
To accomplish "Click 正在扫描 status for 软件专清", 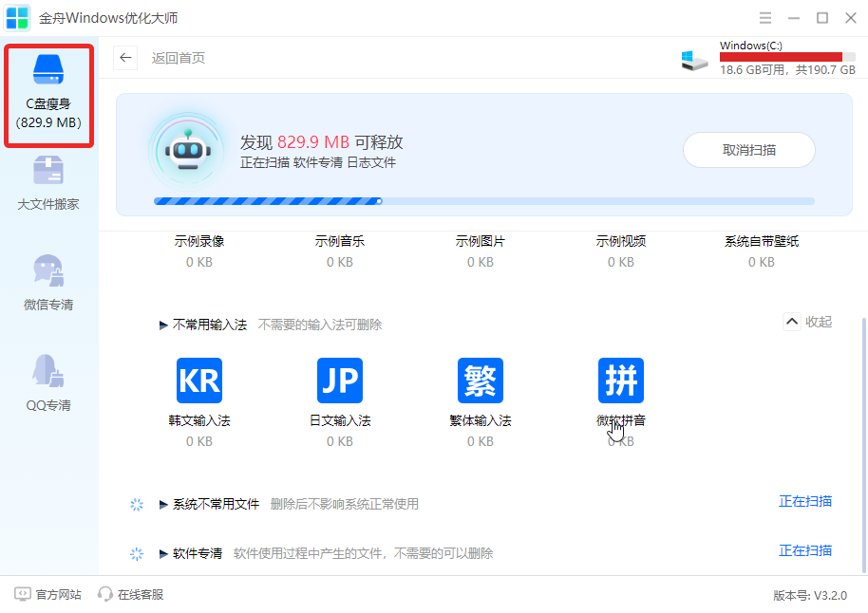I will click(x=805, y=550).
